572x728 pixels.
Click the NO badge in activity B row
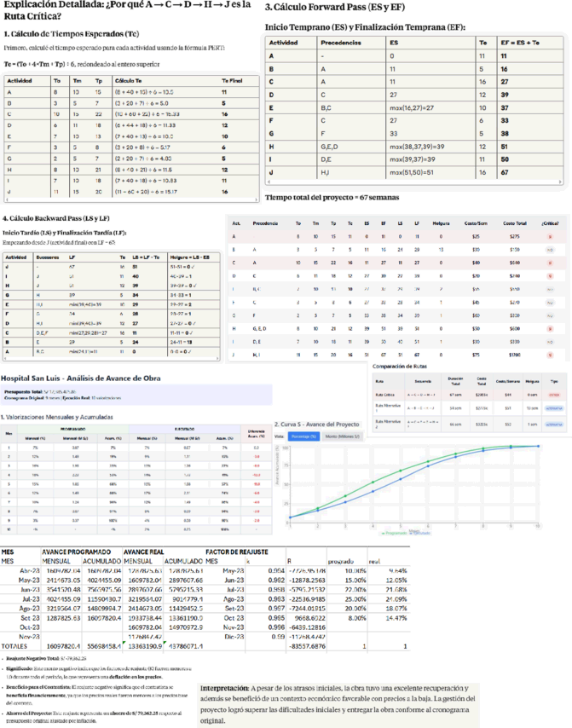(x=550, y=250)
